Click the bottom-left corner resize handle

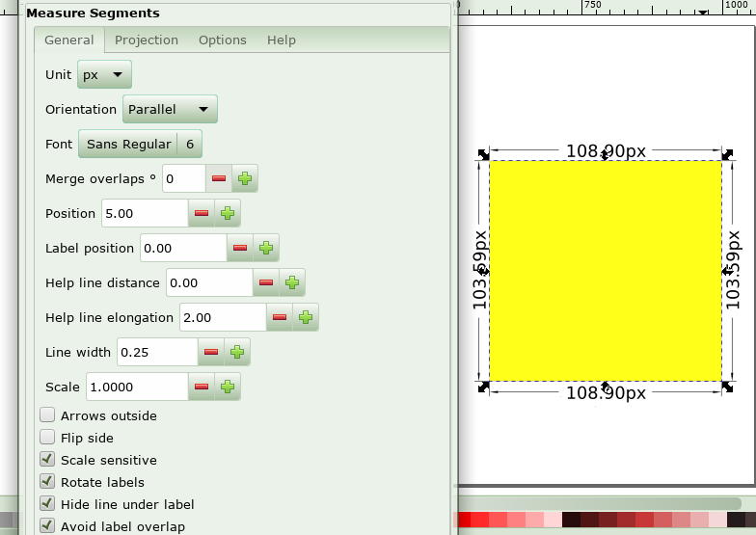pos(484,388)
